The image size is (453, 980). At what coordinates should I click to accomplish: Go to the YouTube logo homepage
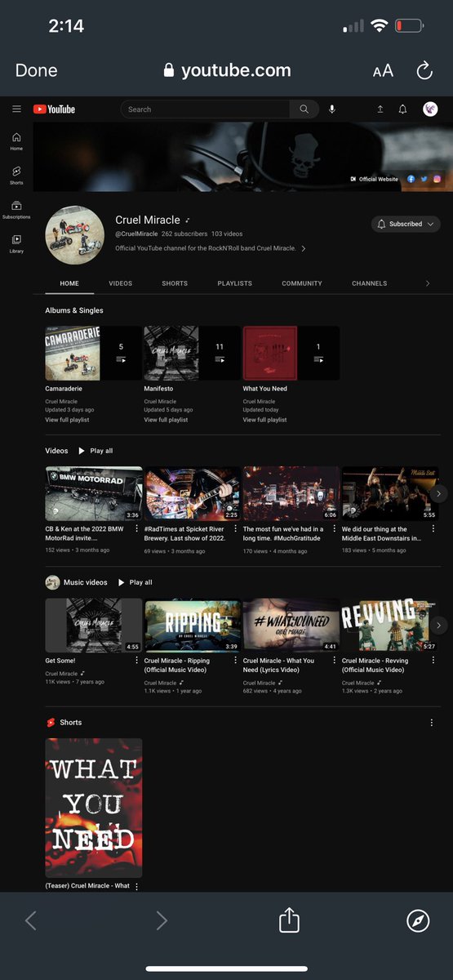point(54,109)
